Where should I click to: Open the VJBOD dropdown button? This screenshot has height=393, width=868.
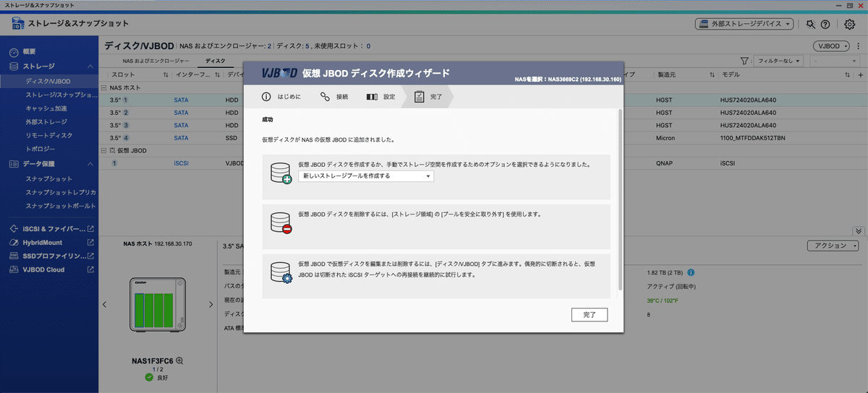831,46
